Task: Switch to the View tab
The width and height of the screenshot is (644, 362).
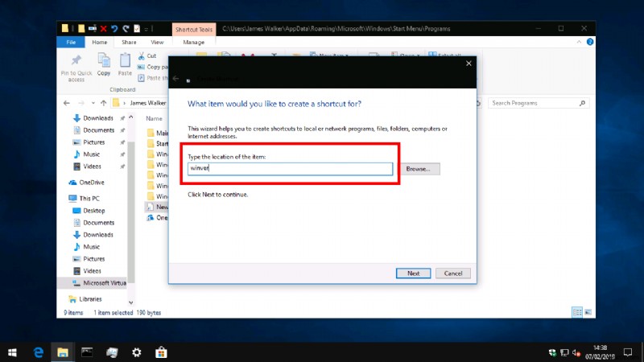Action: tap(157, 43)
